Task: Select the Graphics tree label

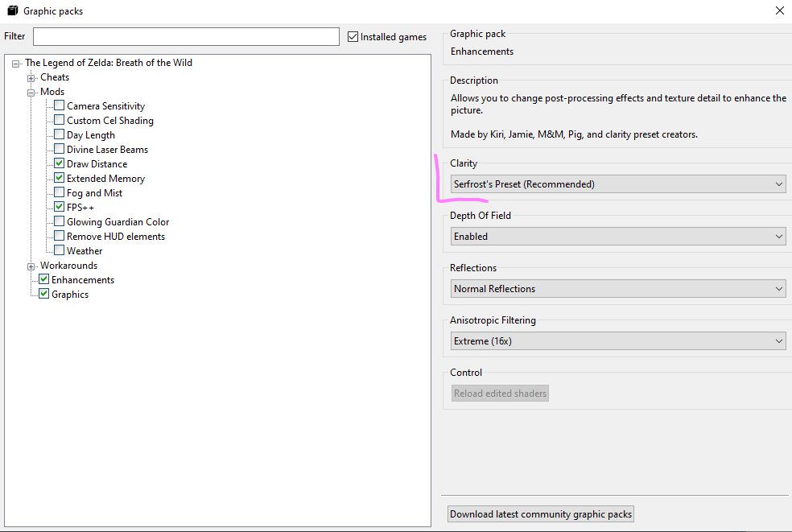Action: coord(70,295)
